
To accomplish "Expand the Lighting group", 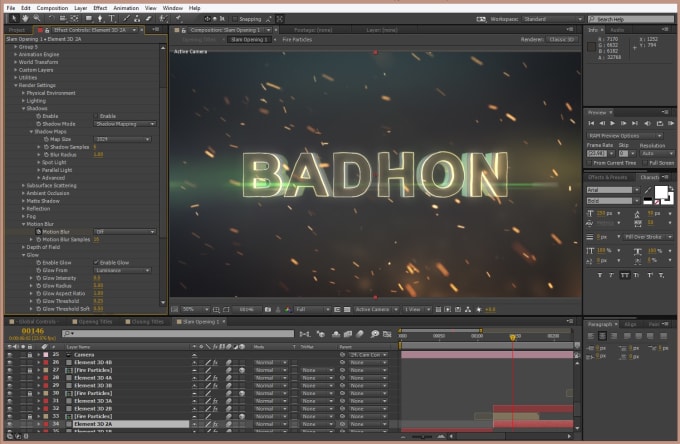I will pos(23,101).
